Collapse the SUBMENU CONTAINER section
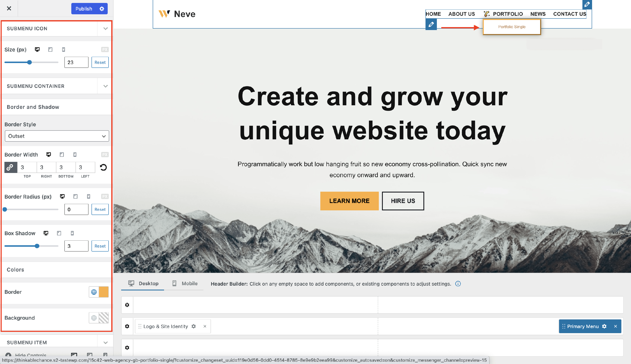 pos(105,86)
